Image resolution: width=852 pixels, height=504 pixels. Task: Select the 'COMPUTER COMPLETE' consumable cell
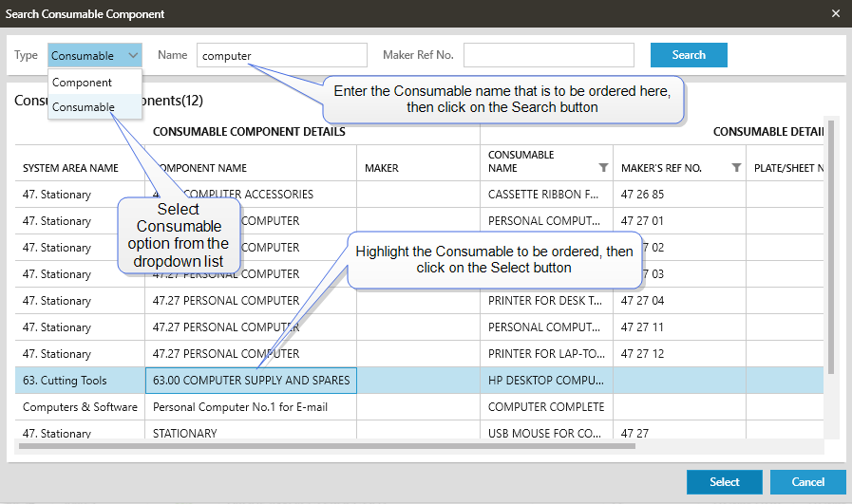pyautogui.click(x=546, y=407)
